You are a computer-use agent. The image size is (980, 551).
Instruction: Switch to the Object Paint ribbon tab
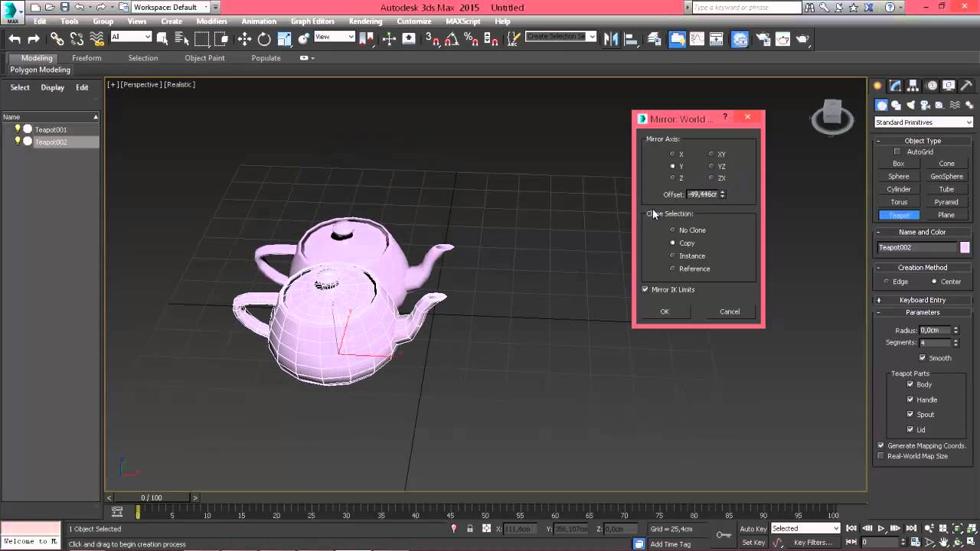click(x=205, y=58)
